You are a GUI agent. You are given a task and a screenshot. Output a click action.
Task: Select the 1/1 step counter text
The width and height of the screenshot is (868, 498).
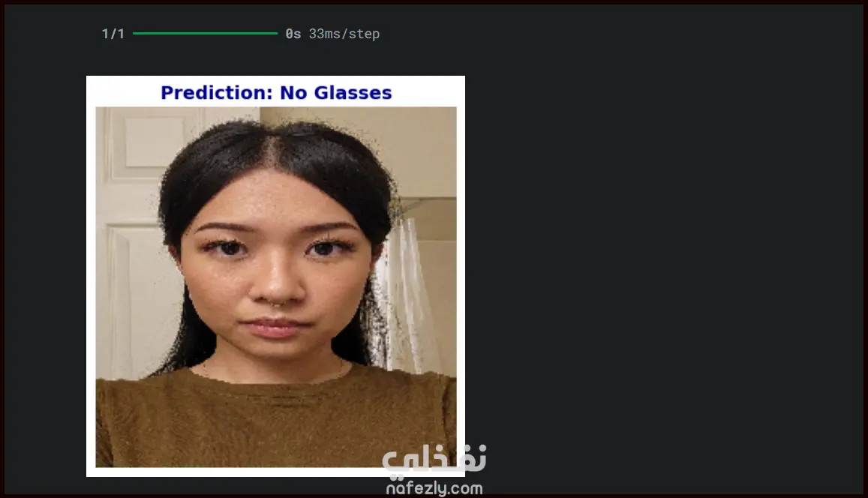coord(113,34)
